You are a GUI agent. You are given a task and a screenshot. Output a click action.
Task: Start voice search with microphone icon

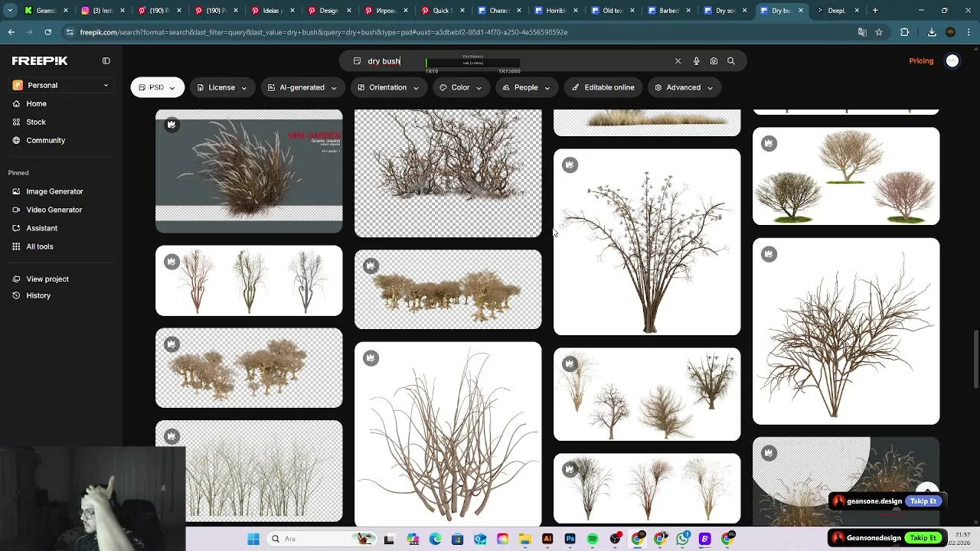[696, 61]
